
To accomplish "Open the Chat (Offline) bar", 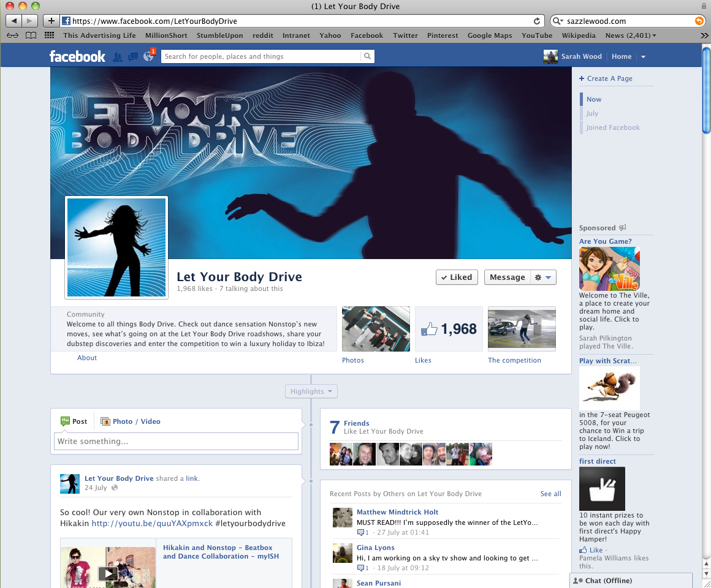I will (x=631, y=580).
